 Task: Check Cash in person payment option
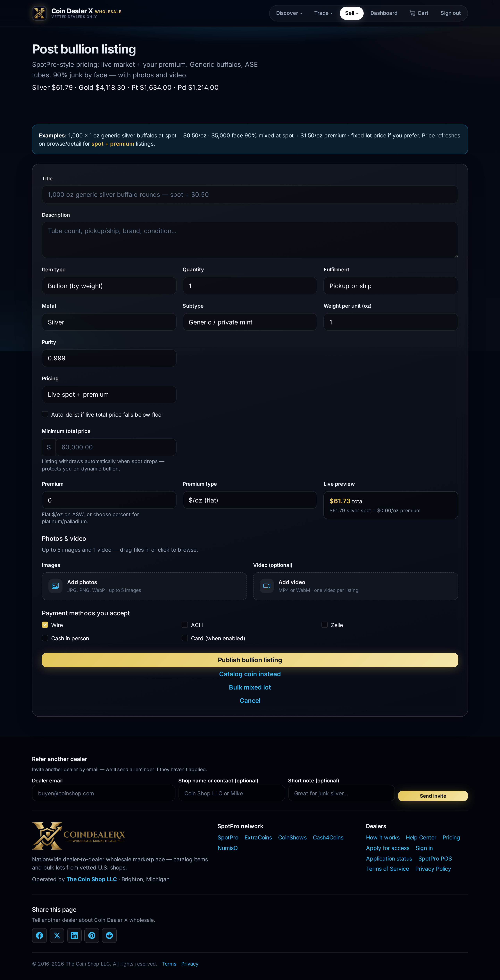(x=45, y=638)
